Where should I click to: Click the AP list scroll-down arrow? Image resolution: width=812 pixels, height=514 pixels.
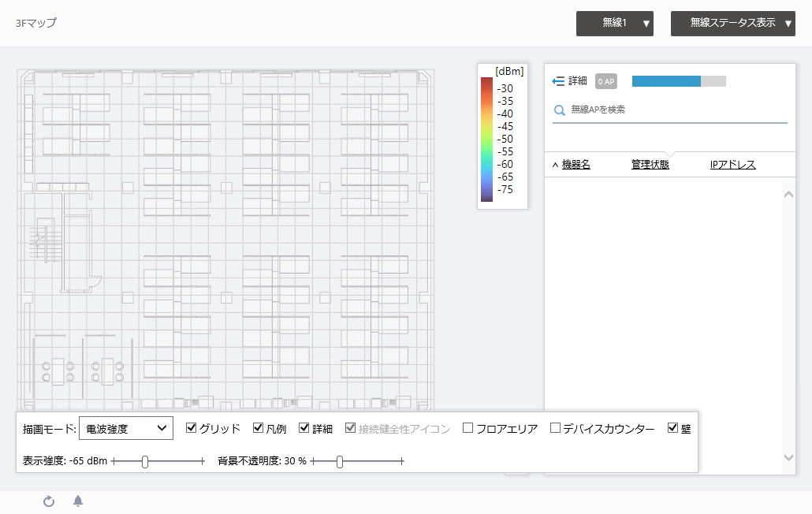click(x=788, y=457)
